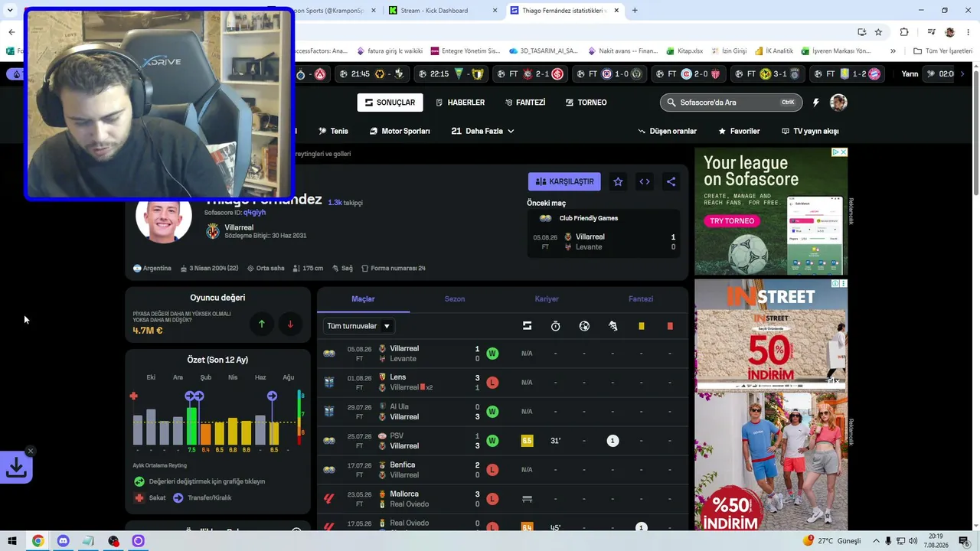Open Düşen oranlar page

click(667, 131)
